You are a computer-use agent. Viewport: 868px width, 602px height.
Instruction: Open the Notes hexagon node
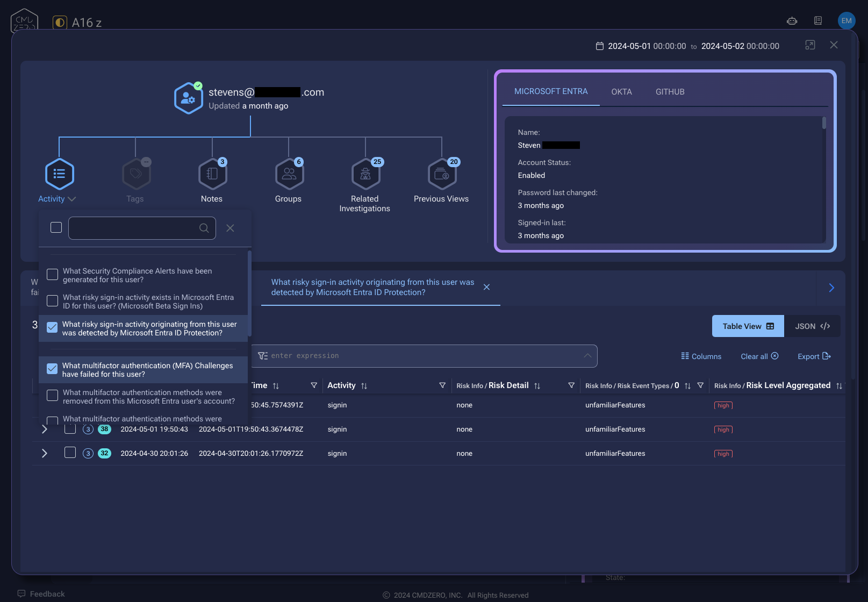coord(212,174)
